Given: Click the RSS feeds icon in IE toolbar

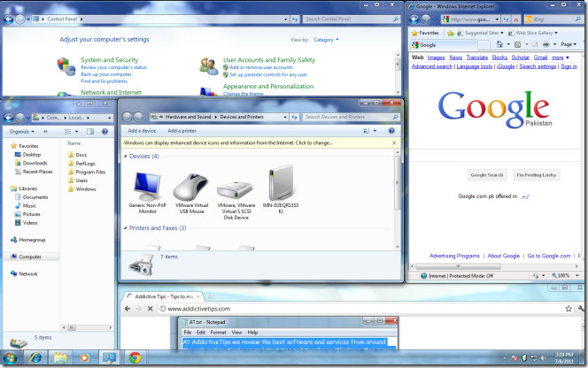Looking at the screenshot, I should tap(517, 44).
